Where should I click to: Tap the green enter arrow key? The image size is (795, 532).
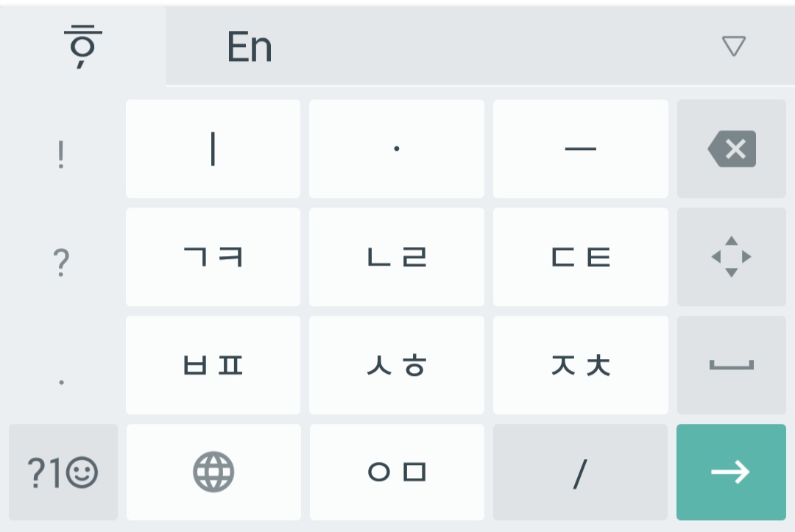731,472
